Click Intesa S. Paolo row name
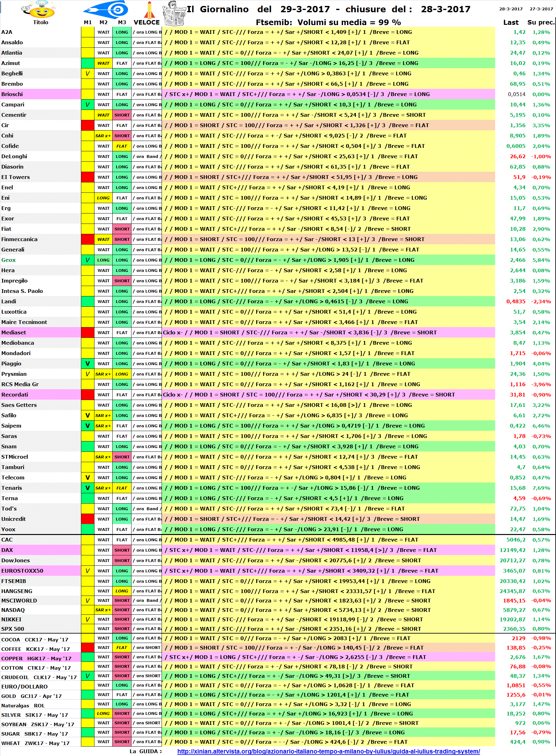The width and height of the screenshot is (556, 756). coord(22,291)
